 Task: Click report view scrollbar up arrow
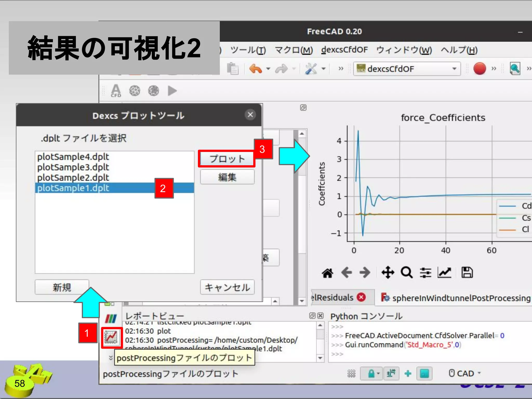320,325
